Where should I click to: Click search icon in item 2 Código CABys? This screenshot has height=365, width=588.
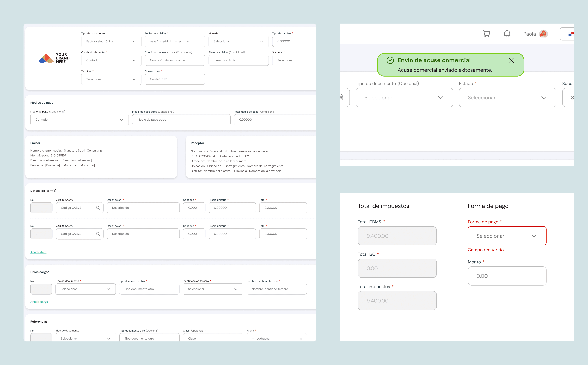[98, 234]
